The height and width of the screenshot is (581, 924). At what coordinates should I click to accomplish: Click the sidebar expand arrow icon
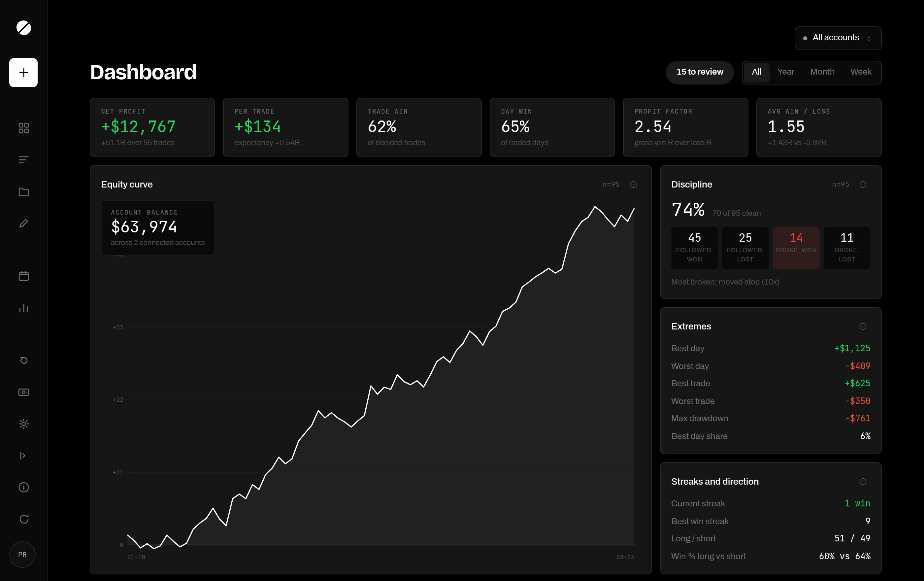(23, 456)
